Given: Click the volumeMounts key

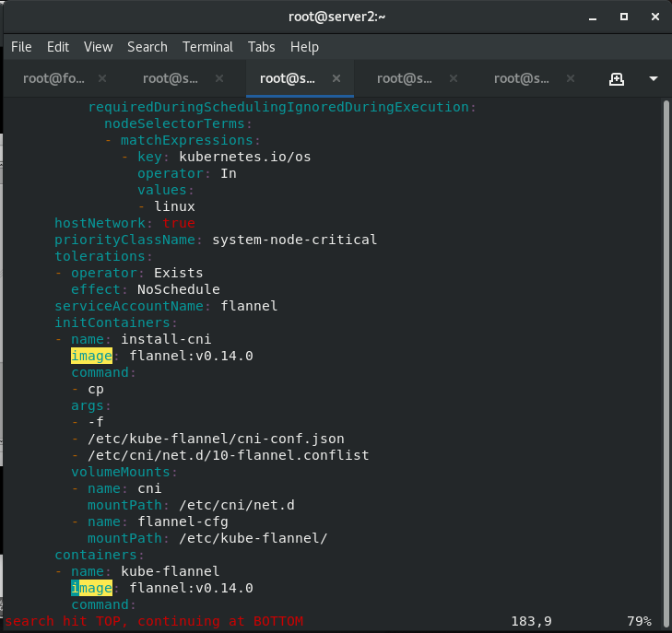Looking at the screenshot, I should point(121,473).
